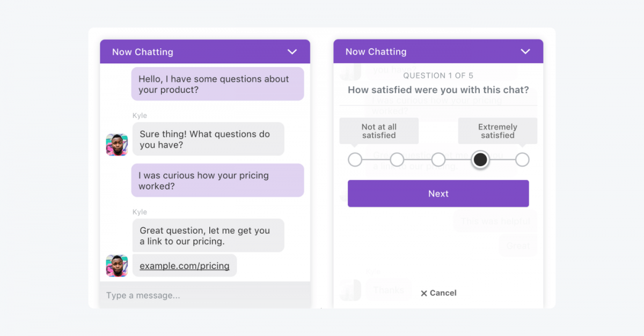The image size is (644, 336).
Task: Select the second satisfaction rating circle
Action: tap(397, 160)
